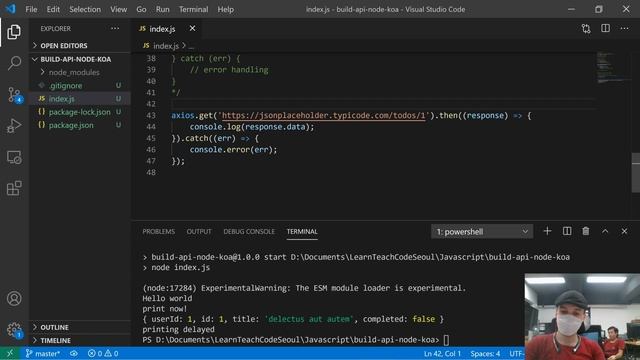Switch to the Output panel tab
Viewport: 640px width, 360px height.
[x=199, y=231]
